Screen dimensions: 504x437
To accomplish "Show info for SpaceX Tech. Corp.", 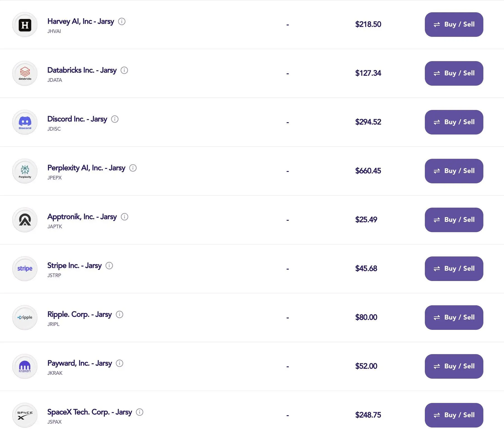I will click(140, 412).
